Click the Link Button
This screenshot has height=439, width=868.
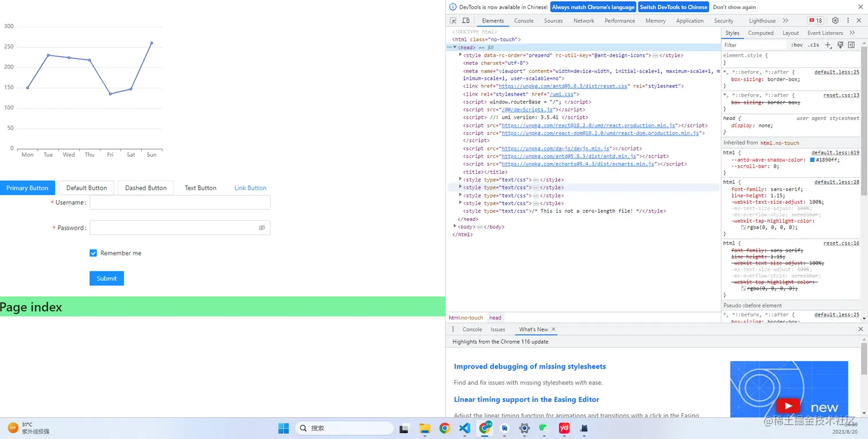250,188
